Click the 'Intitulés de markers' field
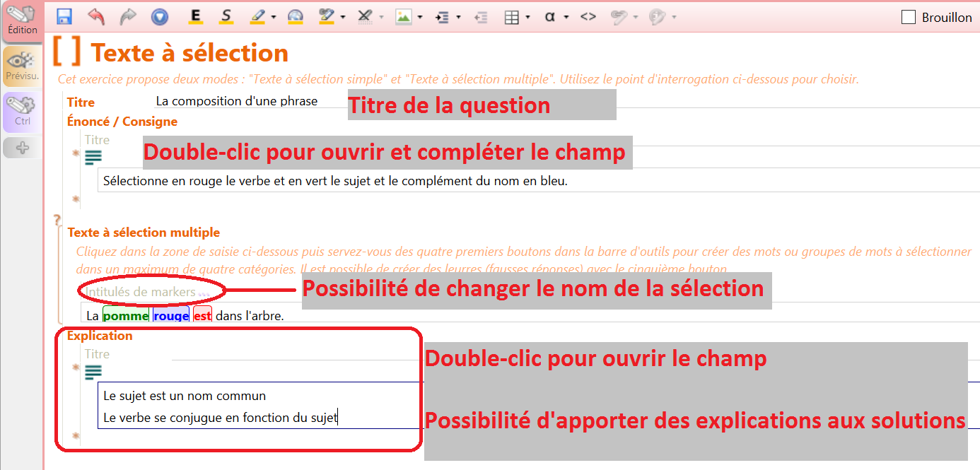Viewport: 980px width, 470px height. (x=141, y=291)
